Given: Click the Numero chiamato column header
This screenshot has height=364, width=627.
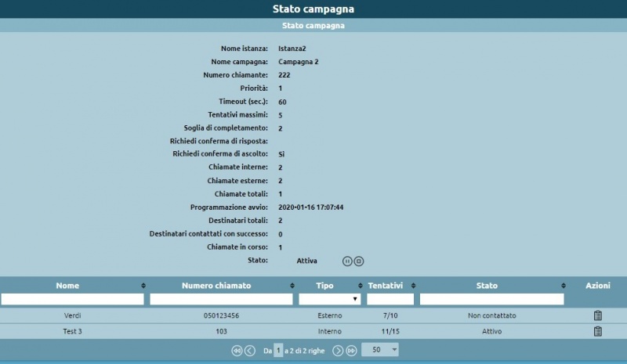Looking at the screenshot, I should coord(216,286).
